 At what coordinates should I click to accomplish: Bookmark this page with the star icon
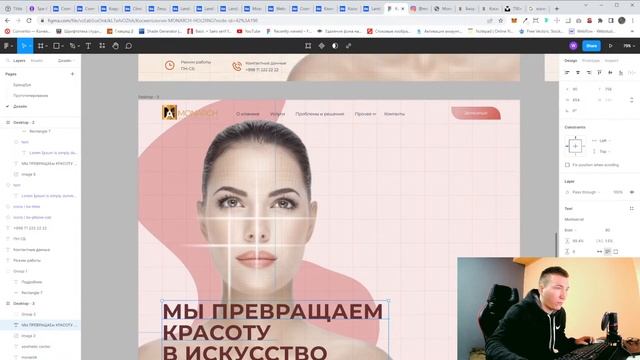(x=501, y=20)
